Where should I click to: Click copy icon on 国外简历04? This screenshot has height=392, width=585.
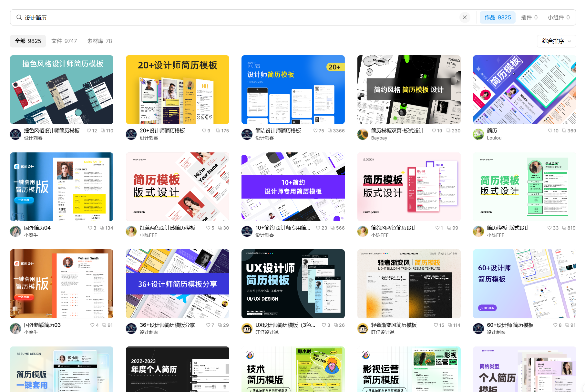102,228
